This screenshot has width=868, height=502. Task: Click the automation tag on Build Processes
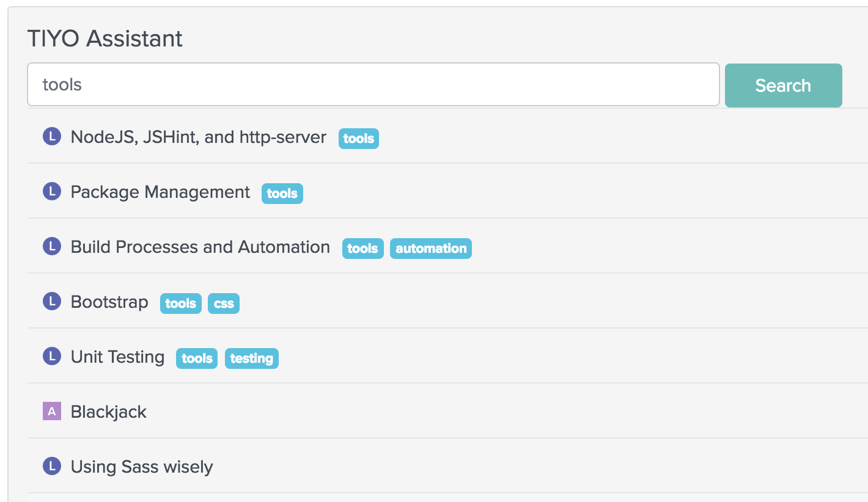click(x=431, y=249)
